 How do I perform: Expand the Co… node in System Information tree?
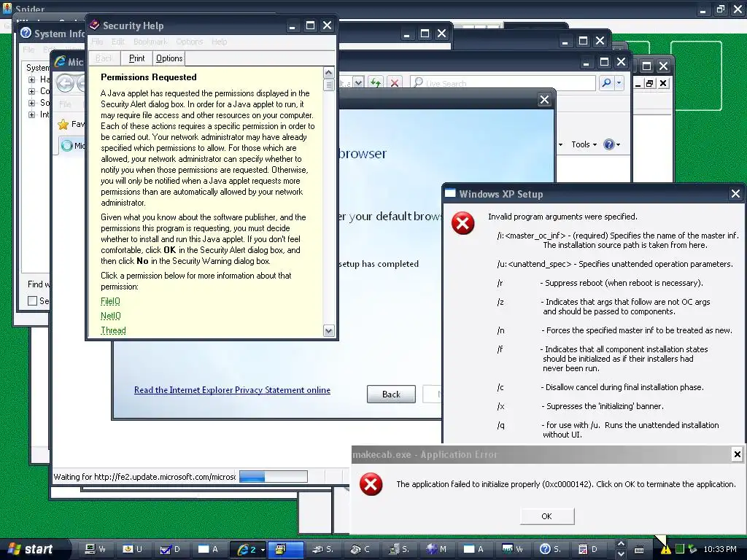tap(31, 91)
